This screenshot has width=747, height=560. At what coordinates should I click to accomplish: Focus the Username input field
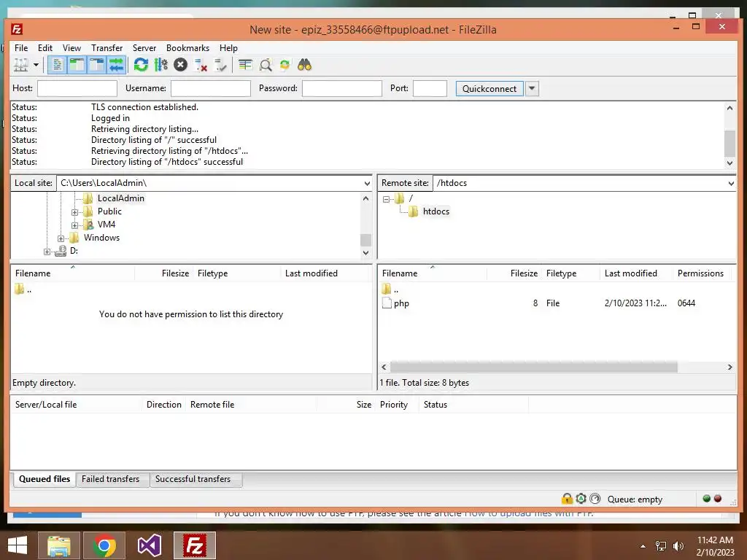tap(211, 88)
